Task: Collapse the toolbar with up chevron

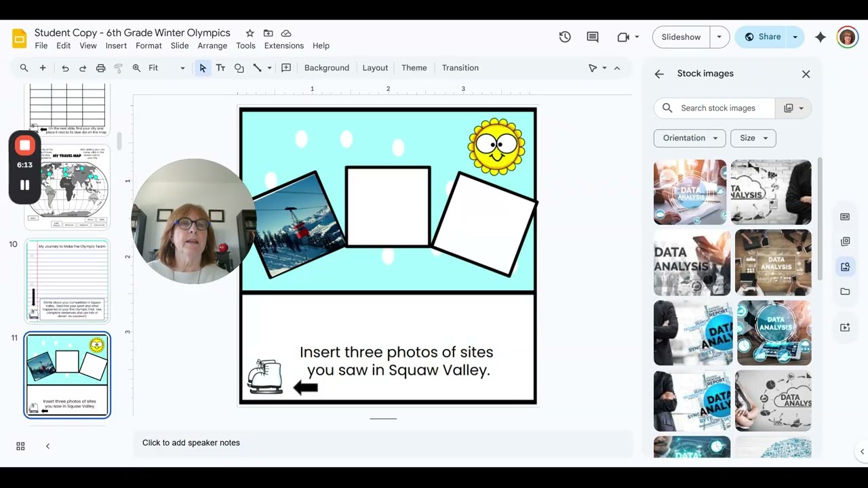Action: pos(616,68)
